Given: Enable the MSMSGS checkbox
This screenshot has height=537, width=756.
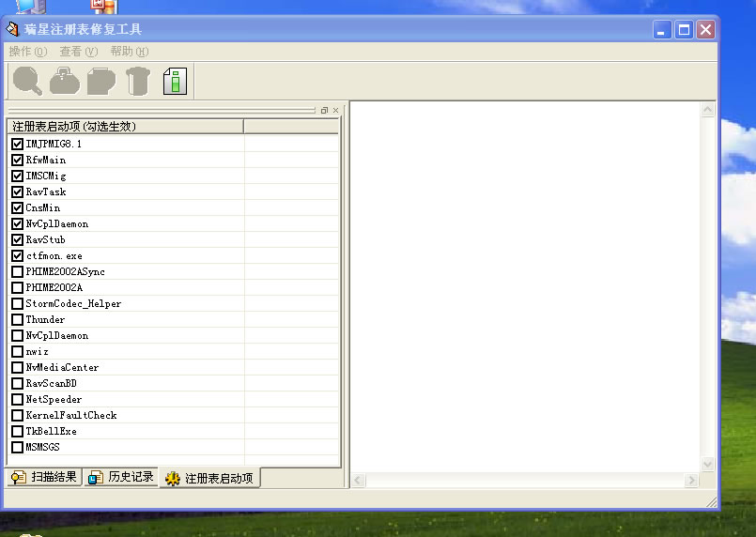Looking at the screenshot, I should coord(17,447).
